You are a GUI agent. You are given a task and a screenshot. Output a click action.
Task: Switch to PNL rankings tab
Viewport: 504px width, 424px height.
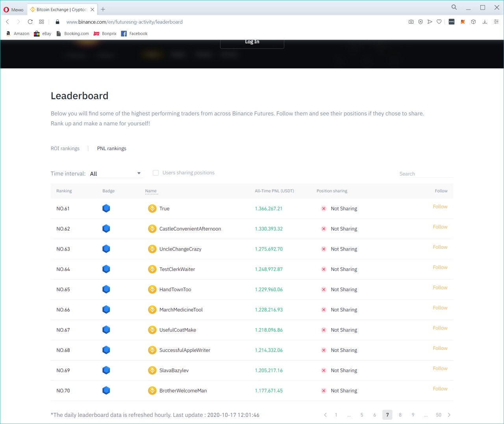(x=111, y=149)
